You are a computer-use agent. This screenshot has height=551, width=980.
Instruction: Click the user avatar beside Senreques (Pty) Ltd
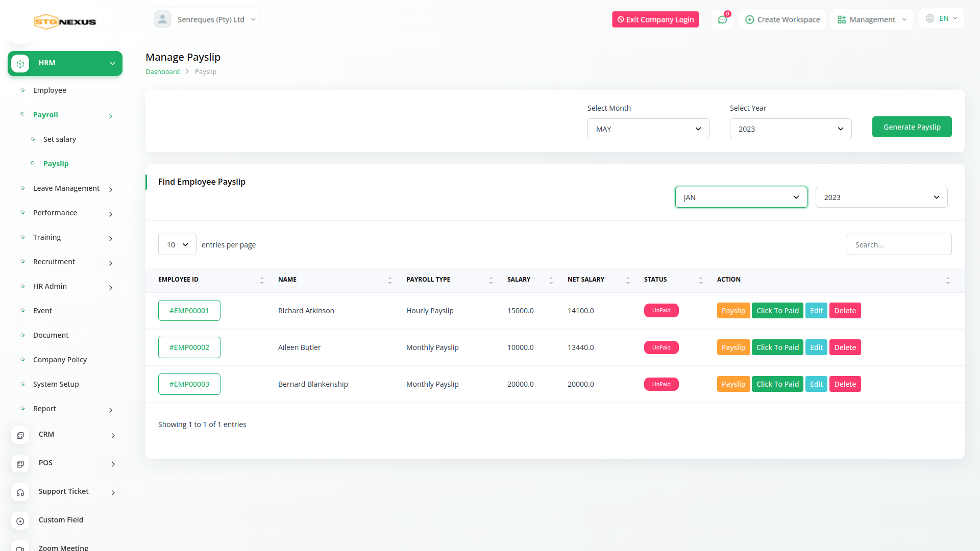162,19
